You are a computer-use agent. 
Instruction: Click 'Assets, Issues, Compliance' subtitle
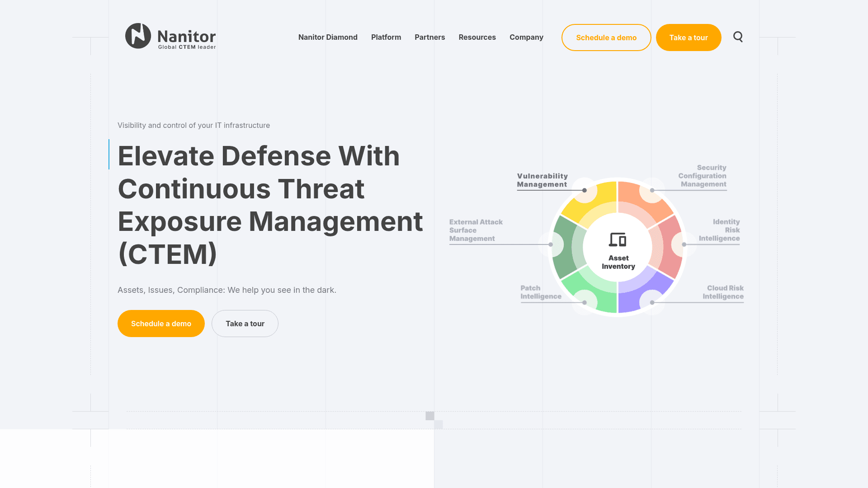click(227, 290)
